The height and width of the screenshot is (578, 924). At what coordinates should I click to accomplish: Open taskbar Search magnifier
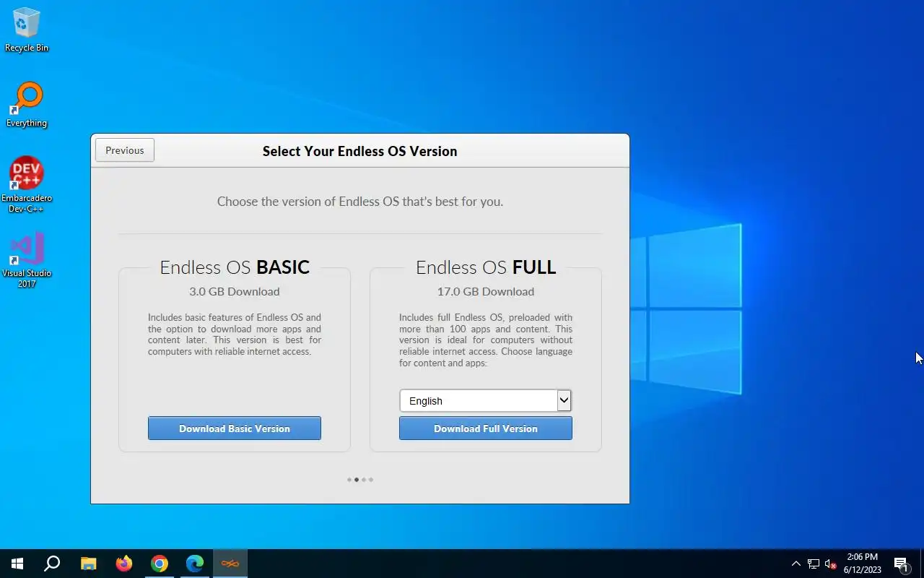(x=52, y=564)
